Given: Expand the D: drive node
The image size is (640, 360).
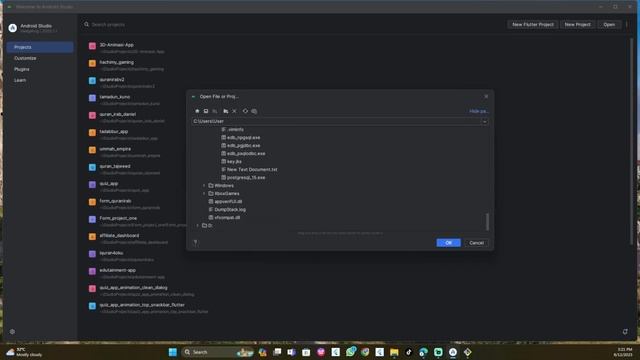Looking at the screenshot, I should tap(198, 225).
